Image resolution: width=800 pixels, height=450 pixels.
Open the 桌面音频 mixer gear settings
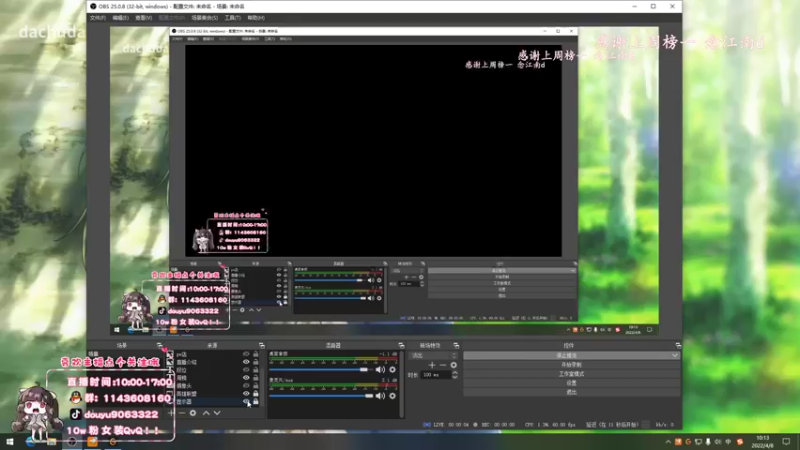point(392,369)
